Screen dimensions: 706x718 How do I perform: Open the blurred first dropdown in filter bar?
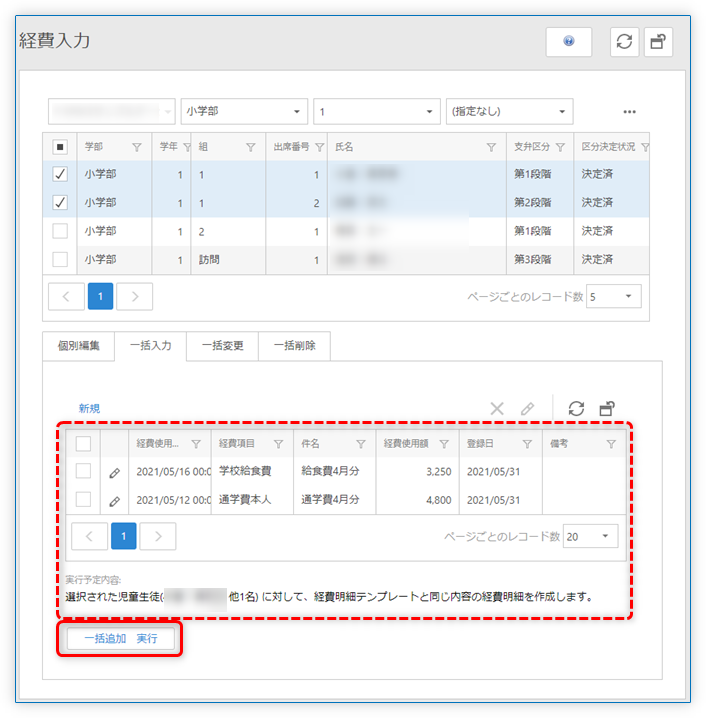tap(112, 111)
